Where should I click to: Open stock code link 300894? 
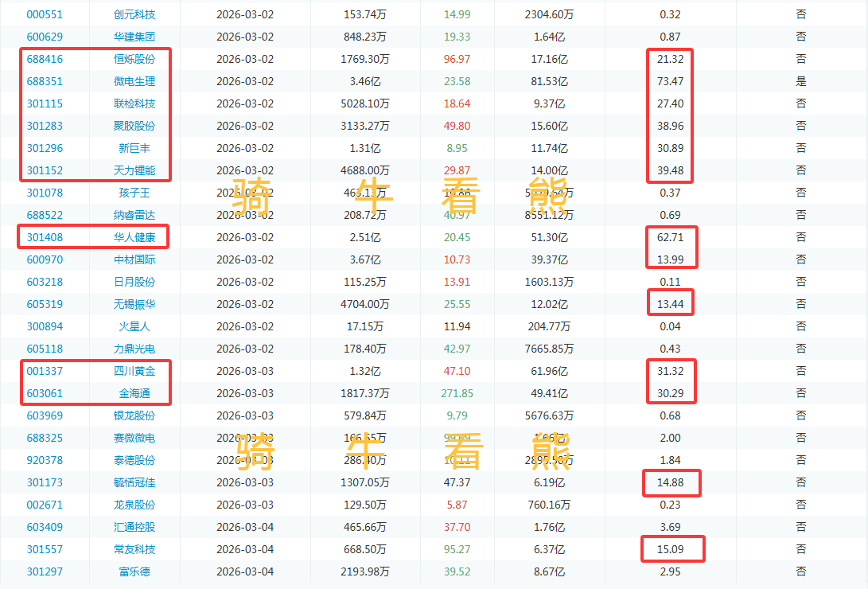45,326
